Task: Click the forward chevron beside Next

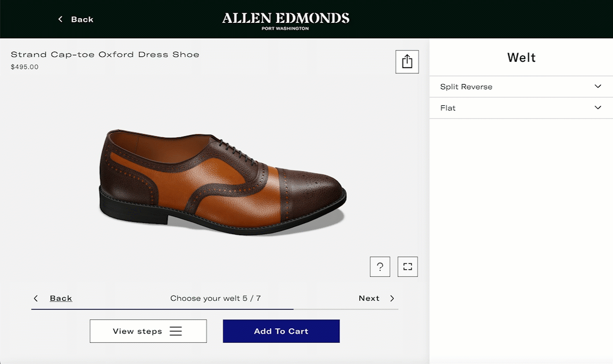Action: (x=392, y=298)
